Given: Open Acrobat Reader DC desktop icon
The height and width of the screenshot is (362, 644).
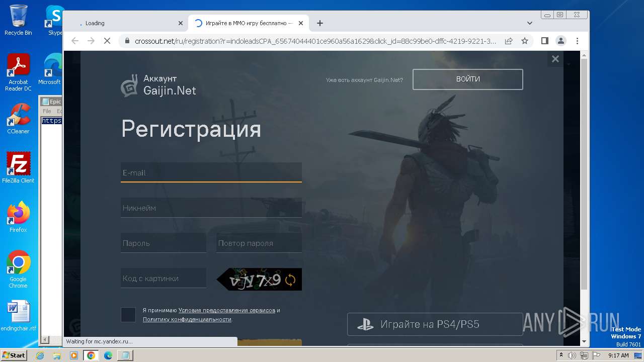Looking at the screenshot, I should (x=18, y=72).
